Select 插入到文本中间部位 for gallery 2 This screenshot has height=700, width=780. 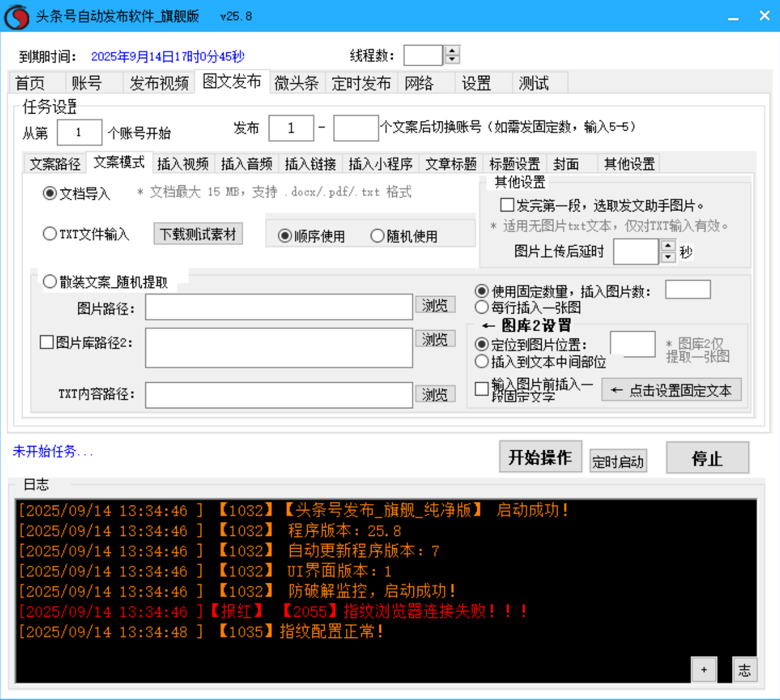(x=481, y=362)
